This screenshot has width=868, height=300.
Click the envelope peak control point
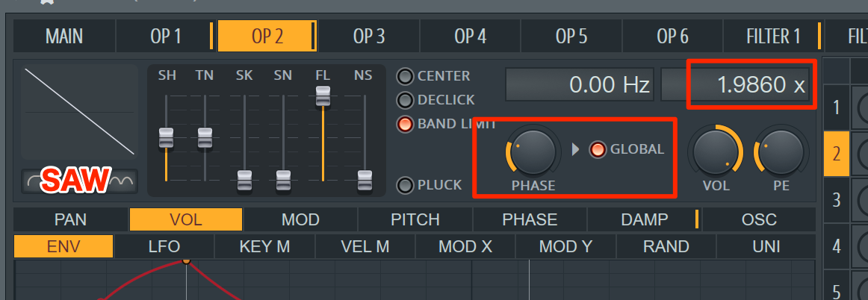pos(186,260)
